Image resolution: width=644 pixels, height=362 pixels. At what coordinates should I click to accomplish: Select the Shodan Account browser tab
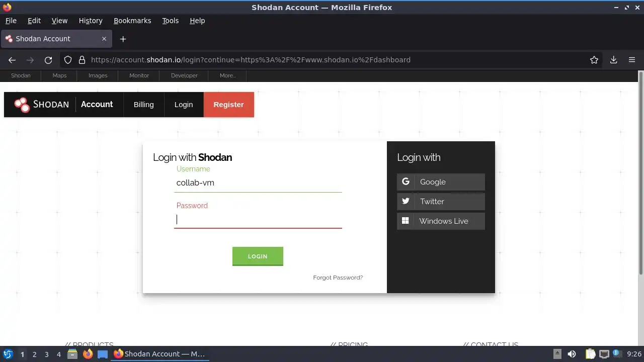pyautogui.click(x=56, y=39)
